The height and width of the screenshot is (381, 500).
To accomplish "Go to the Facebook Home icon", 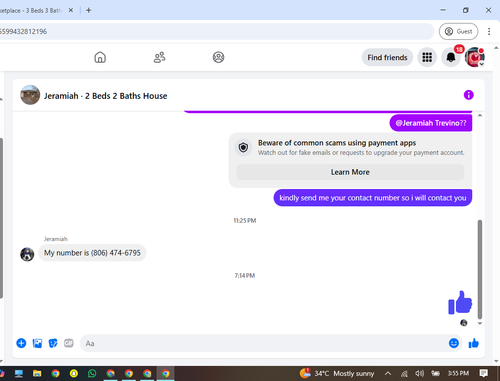I will point(100,57).
